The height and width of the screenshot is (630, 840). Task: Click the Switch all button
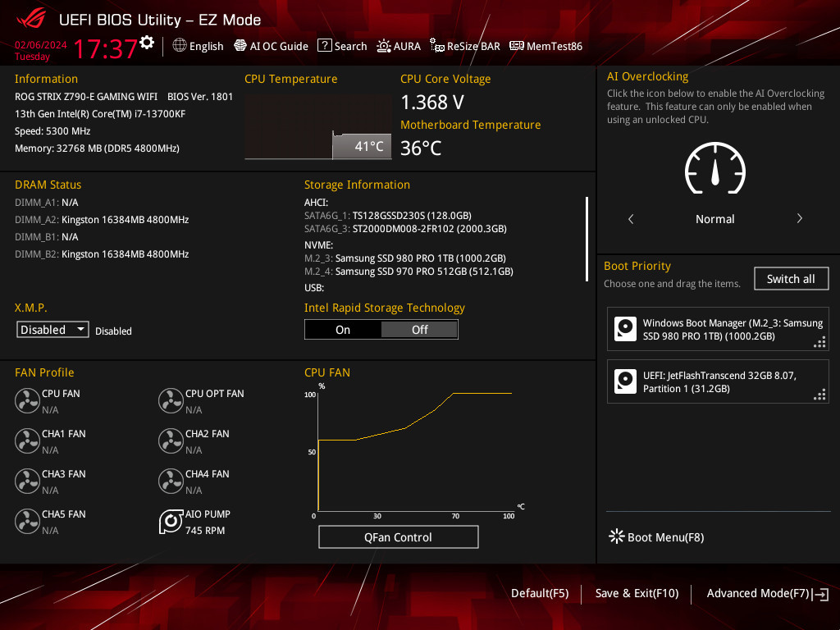(x=791, y=279)
